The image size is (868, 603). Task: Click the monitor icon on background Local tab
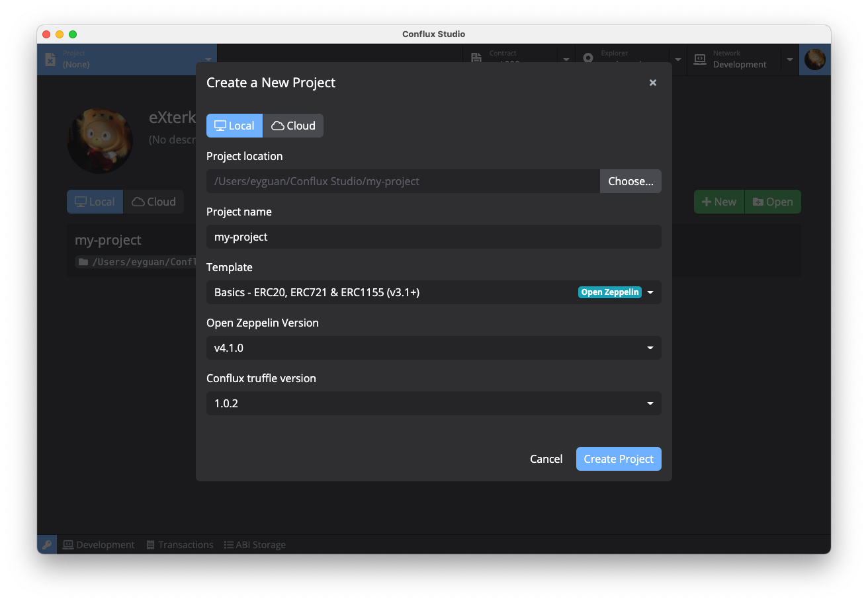click(81, 202)
